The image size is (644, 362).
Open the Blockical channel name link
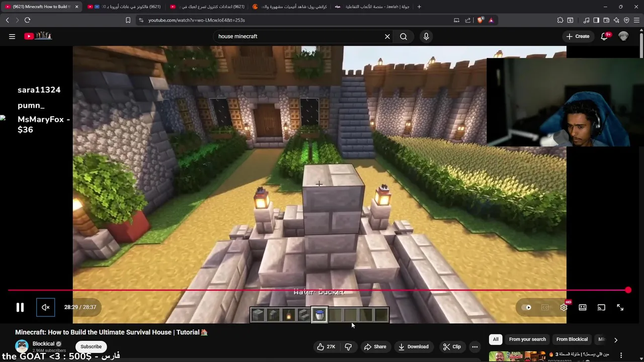point(43,344)
